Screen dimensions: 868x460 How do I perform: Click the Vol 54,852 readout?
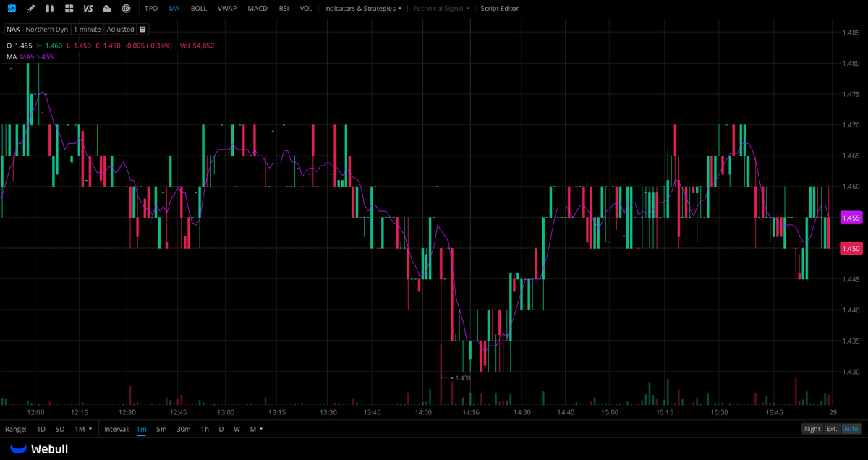coord(197,46)
